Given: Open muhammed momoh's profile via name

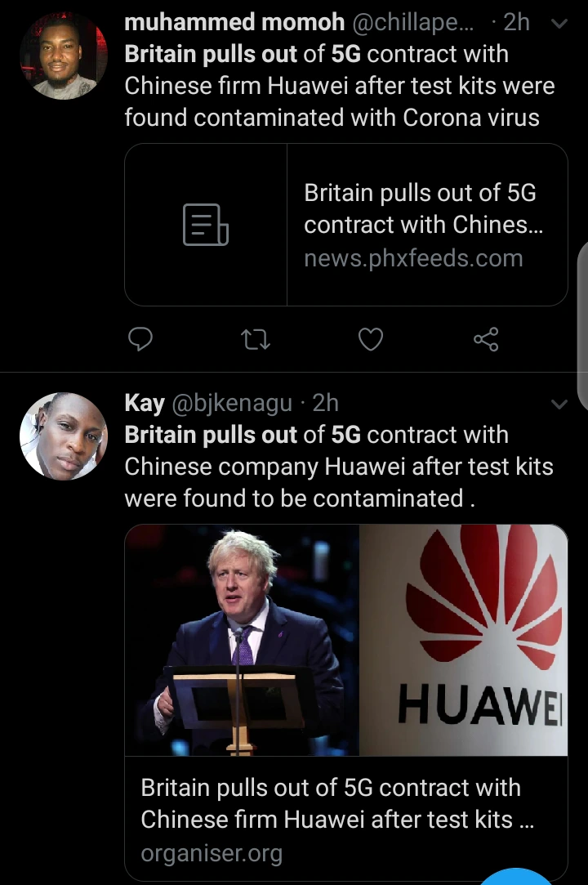Looking at the screenshot, I should 234,23.
